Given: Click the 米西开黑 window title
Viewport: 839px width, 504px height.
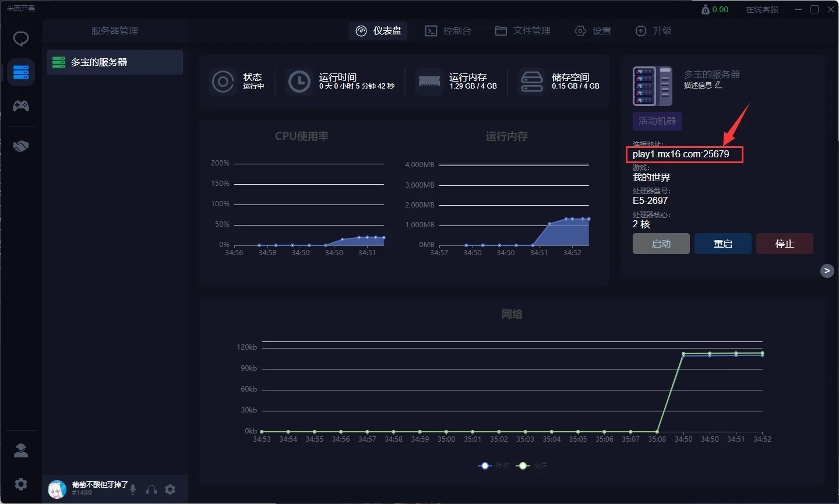Looking at the screenshot, I should pyautogui.click(x=21, y=8).
